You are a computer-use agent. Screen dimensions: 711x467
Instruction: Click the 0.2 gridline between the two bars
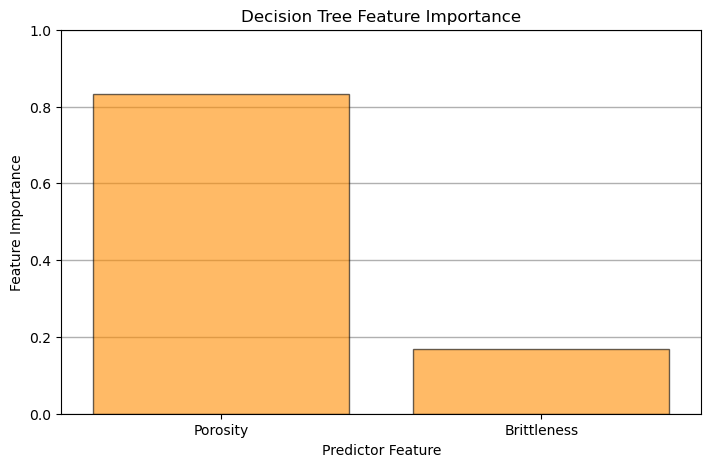coord(381,337)
